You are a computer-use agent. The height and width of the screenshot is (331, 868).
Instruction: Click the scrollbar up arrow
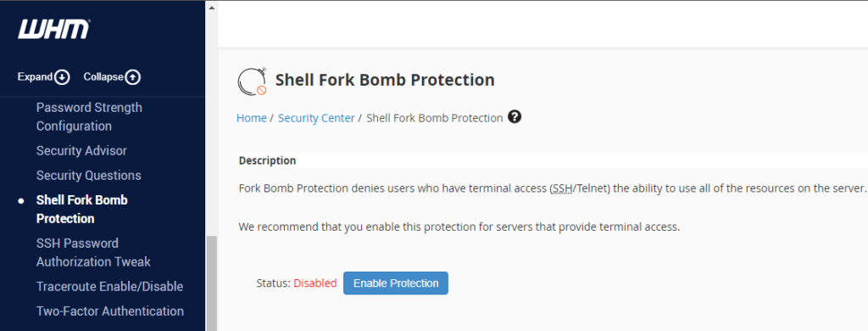tap(211, 7)
